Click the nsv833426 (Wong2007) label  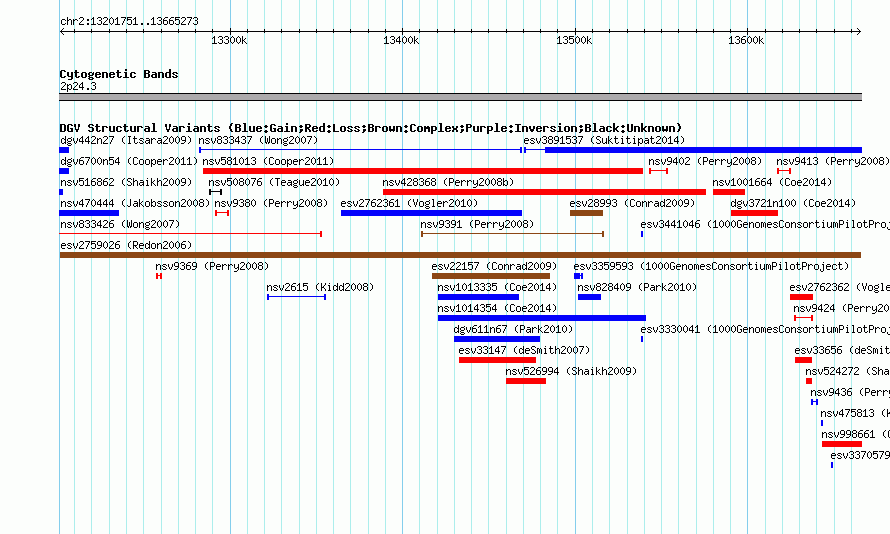click(120, 224)
